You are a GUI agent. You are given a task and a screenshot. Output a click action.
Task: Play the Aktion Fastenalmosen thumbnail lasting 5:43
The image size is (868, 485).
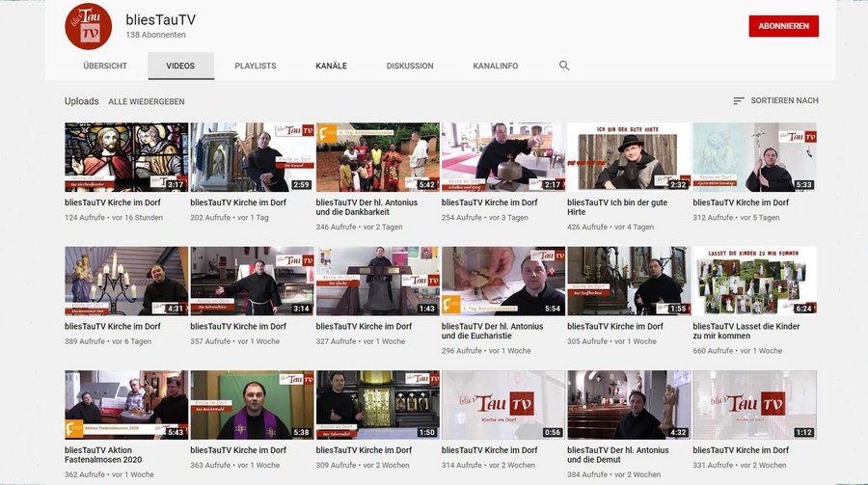(x=126, y=405)
